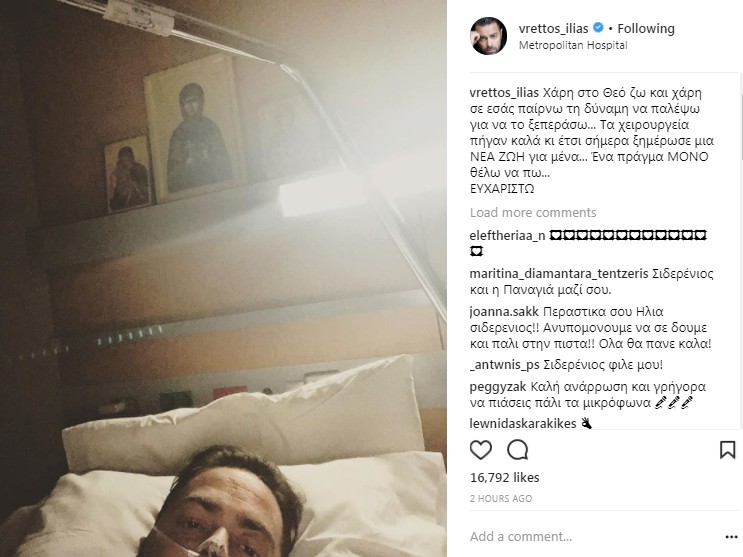743x557 pixels.
Task: View the 16,792 likes list
Action: point(505,477)
